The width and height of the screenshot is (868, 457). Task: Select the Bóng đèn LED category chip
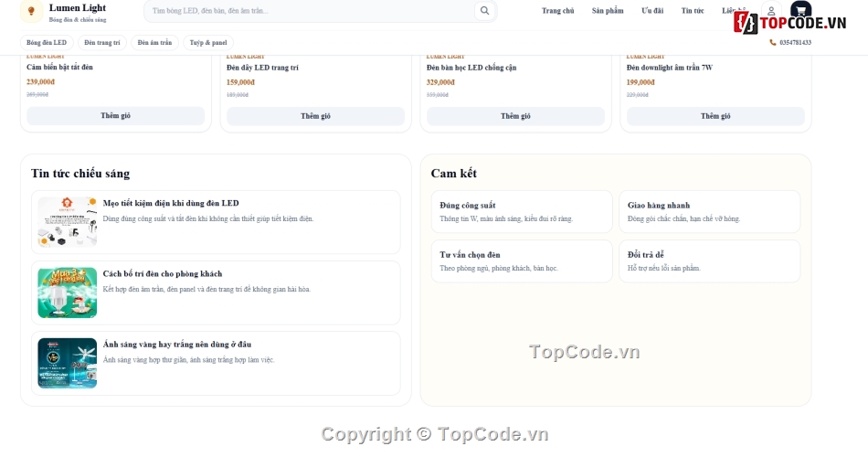pos(47,43)
